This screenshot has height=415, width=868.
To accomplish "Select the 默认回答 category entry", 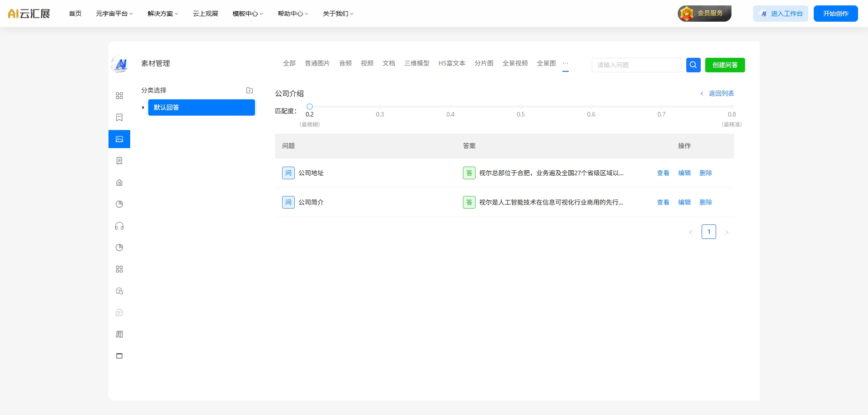I will coord(202,107).
